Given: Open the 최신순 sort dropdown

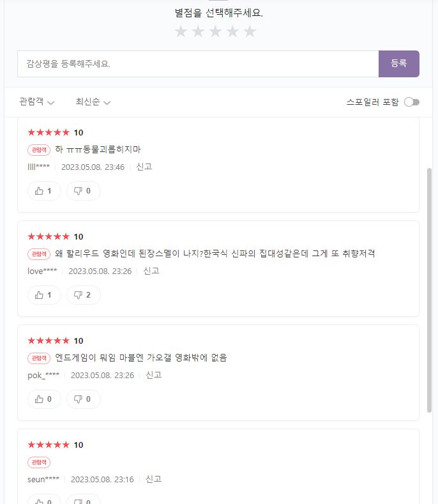Looking at the screenshot, I should (x=93, y=102).
